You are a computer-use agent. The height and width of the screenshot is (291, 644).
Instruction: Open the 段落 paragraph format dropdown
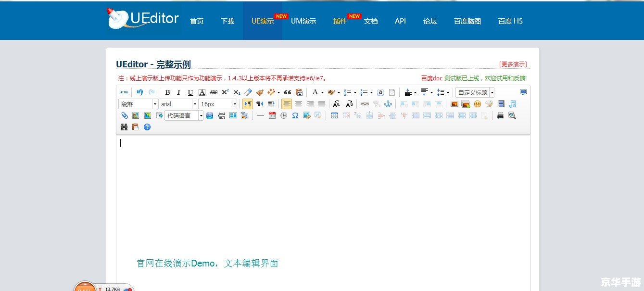point(138,104)
